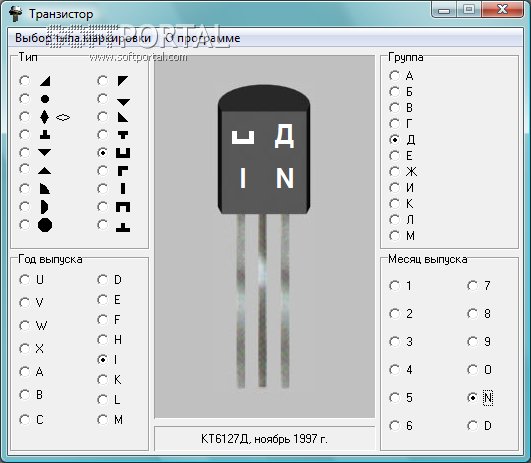Open Выбор типа маркировки menu
Image resolution: width=531 pixels, height=463 pixels.
[x=83, y=38]
